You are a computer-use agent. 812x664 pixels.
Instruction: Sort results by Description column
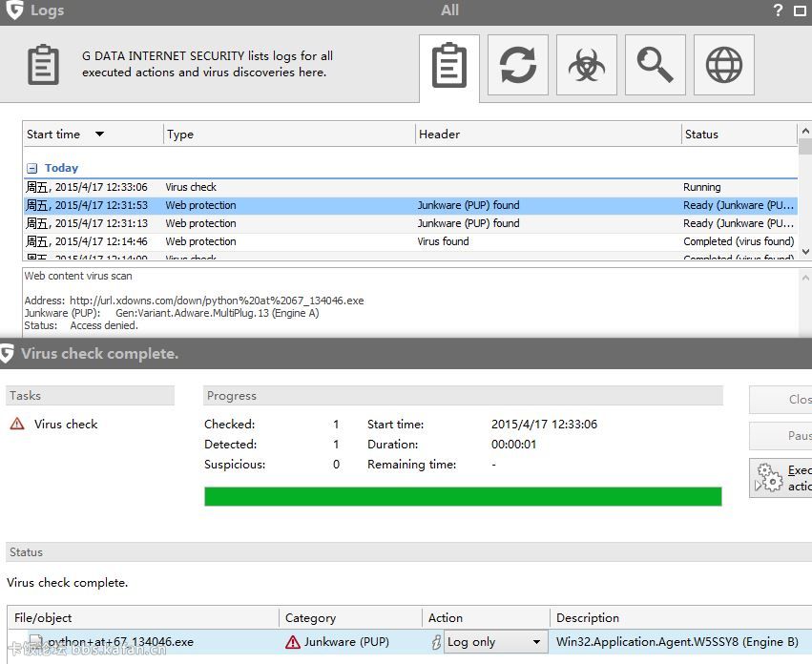(x=681, y=618)
